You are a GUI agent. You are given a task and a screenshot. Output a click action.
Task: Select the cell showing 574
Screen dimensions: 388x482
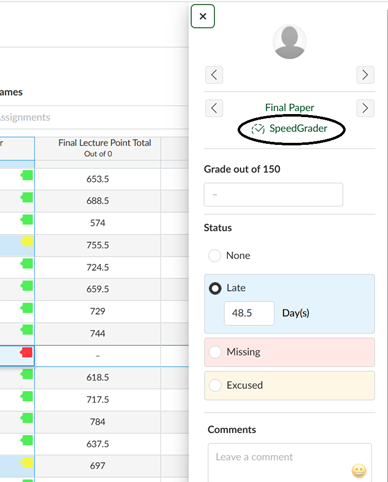(x=98, y=223)
